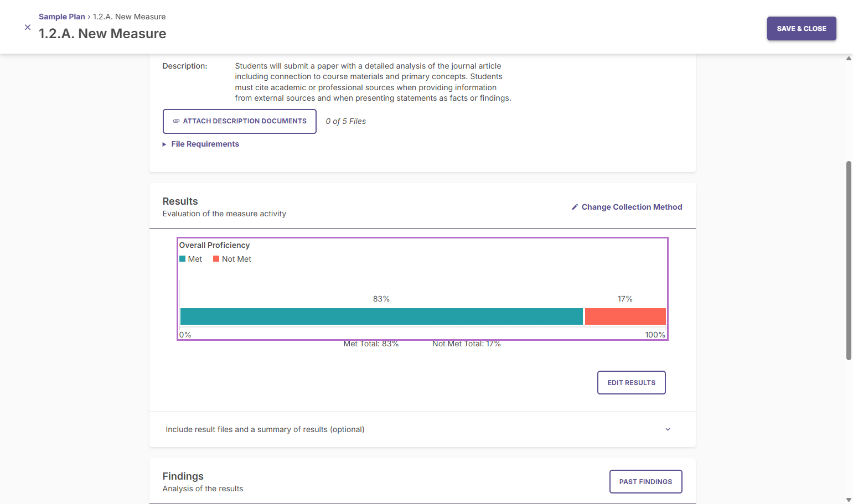Click the paperclip icon on the attach button
The image size is (853, 504).
(x=176, y=121)
